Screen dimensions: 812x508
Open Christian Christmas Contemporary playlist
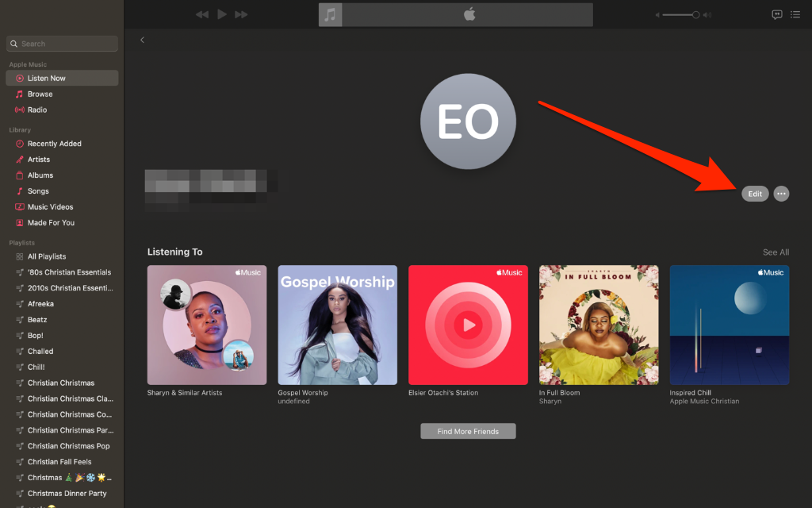[62, 414]
